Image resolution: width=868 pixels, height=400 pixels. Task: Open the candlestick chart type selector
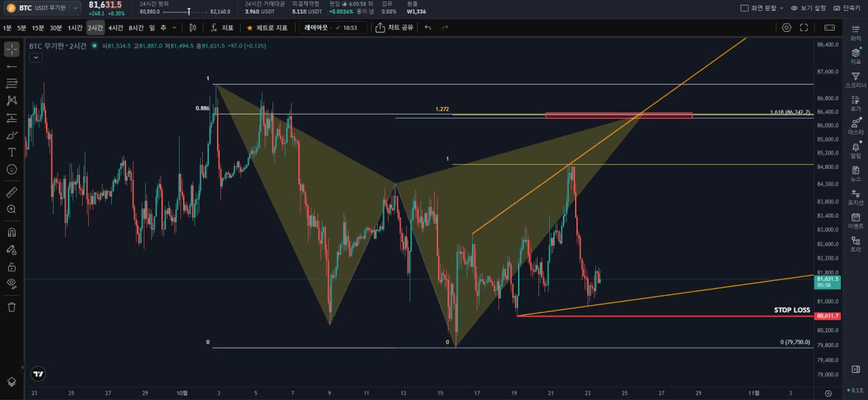pos(193,28)
